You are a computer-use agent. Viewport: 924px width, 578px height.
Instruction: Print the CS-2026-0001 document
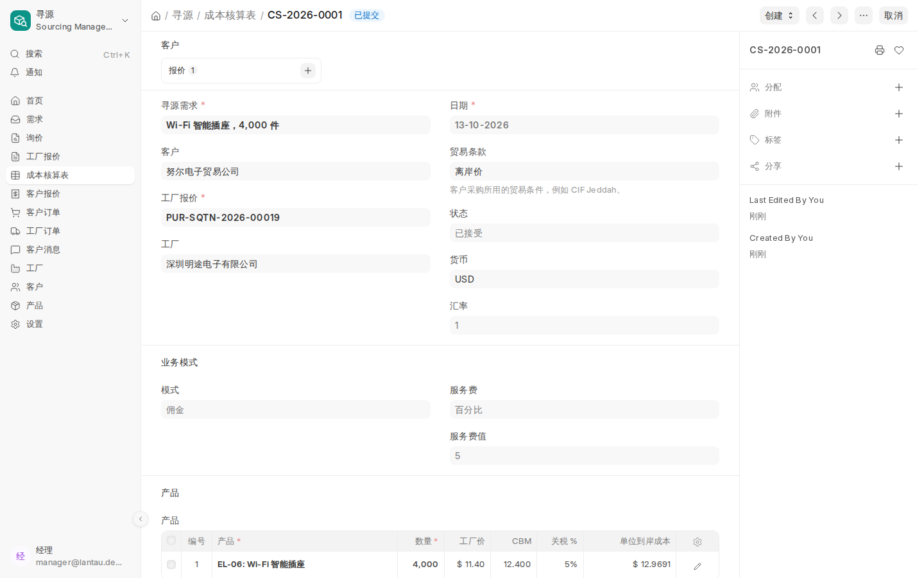pos(880,50)
